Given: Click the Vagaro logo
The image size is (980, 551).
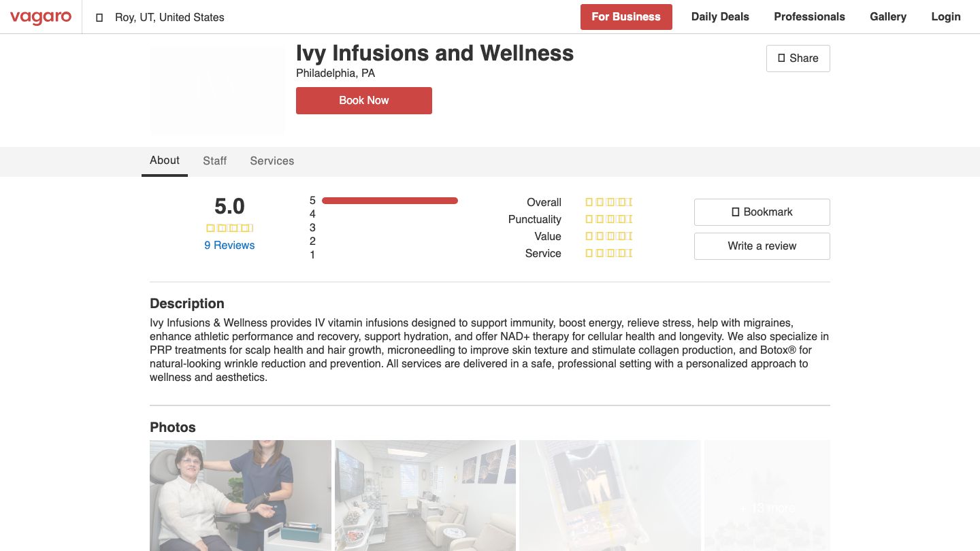Looking at the screenshot, I should coord(41,17).
